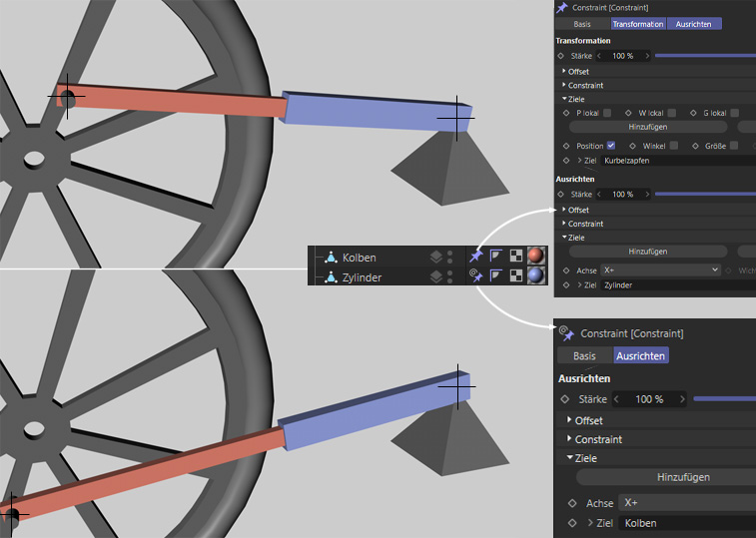Click Kolben's Constraint tag pin icon
Image resolution: width=756 pixels, height=538 pixels.
476,256
